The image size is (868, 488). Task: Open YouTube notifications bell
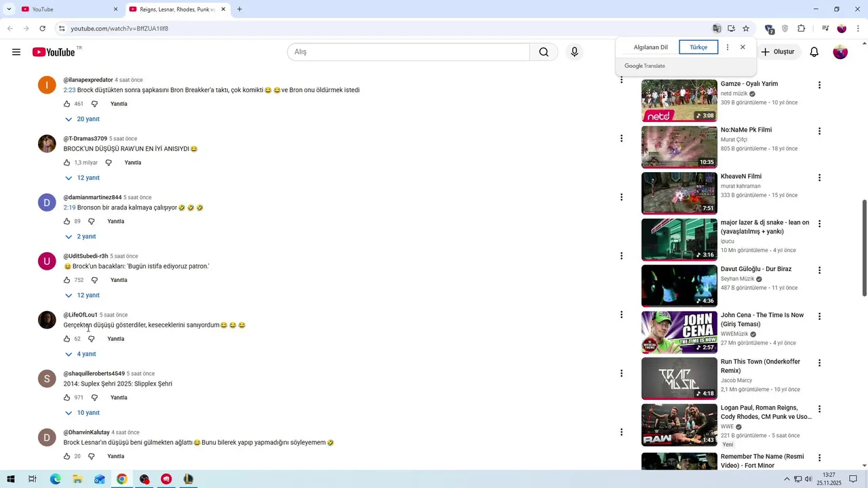pos(814,52)
